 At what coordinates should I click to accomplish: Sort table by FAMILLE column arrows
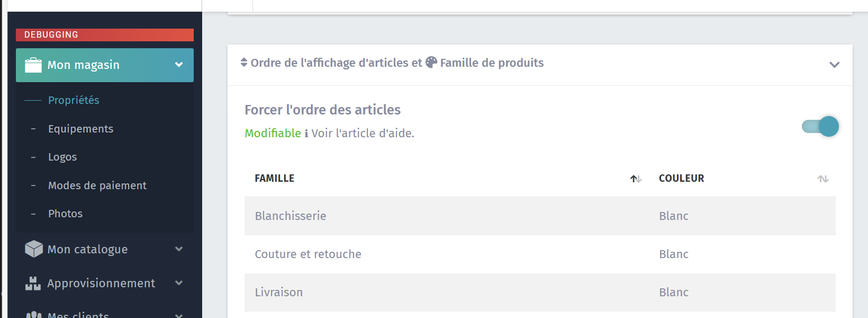click(x=636, y=179)
